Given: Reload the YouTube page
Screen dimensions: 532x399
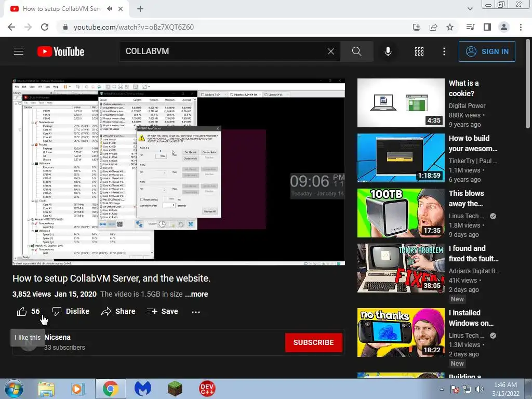Looking at the screenshot, I should point(45,27).
